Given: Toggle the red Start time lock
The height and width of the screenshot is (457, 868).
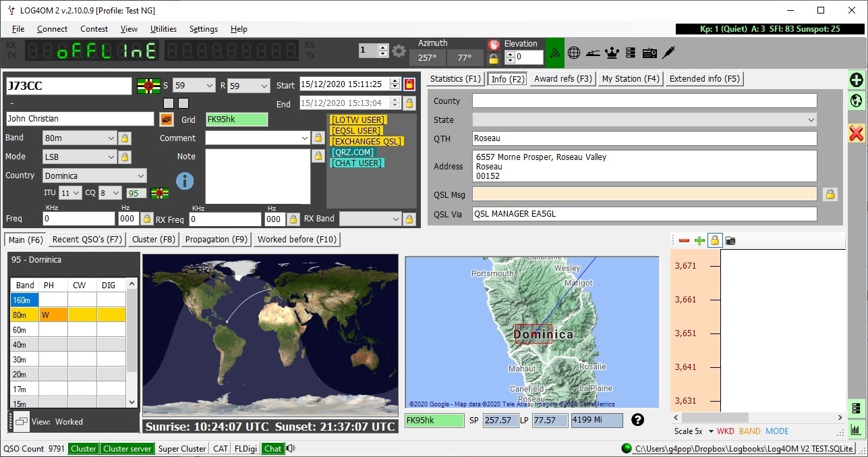Looking at the screenshot, I should tap(409, 84).
